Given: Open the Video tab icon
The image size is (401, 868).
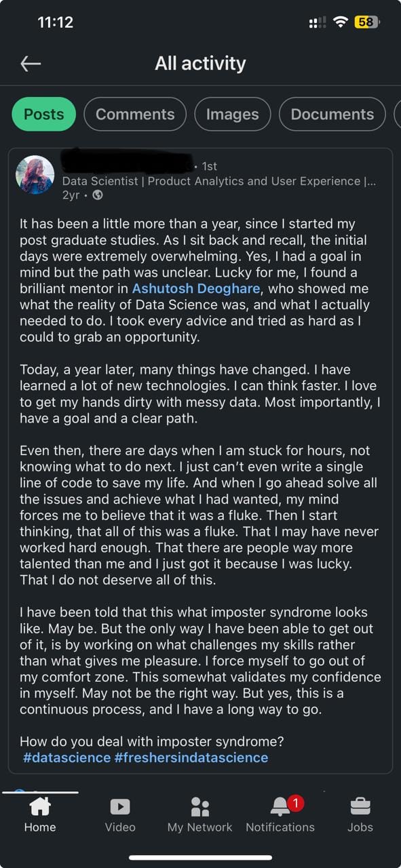Looking at the screenshot, I should pos(120,806).
